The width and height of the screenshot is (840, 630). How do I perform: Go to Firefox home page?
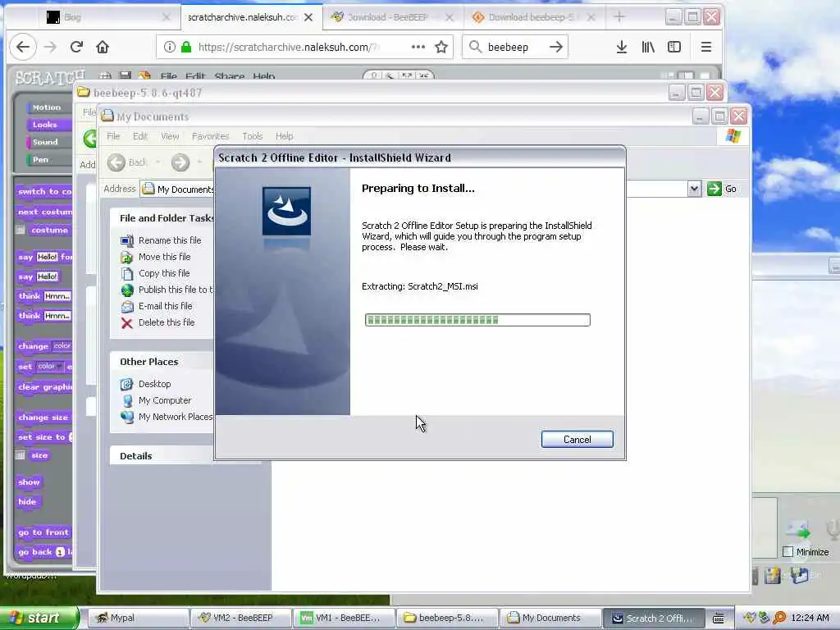pos(103,47)
